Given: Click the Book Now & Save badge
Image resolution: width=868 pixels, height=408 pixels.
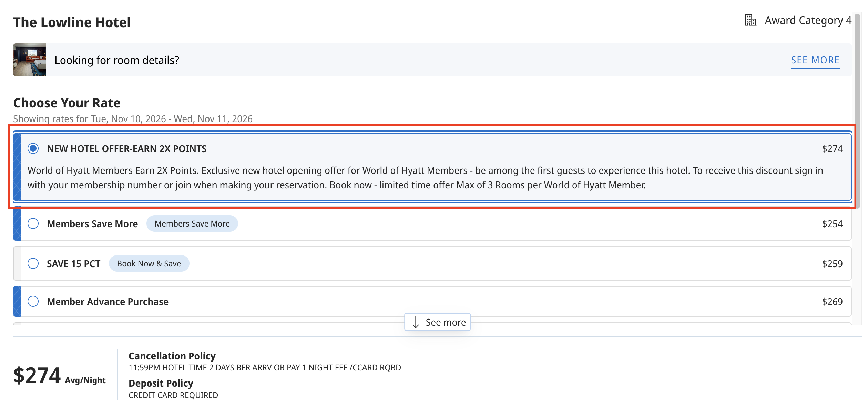Looking at the screenshot, I should [149, 264].
